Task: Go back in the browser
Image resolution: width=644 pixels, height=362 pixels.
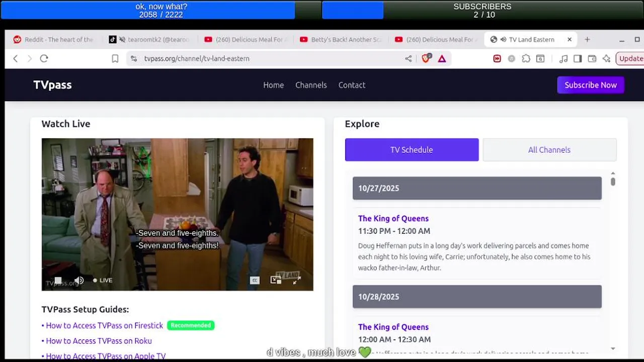Action: click(x=16, y=58)
